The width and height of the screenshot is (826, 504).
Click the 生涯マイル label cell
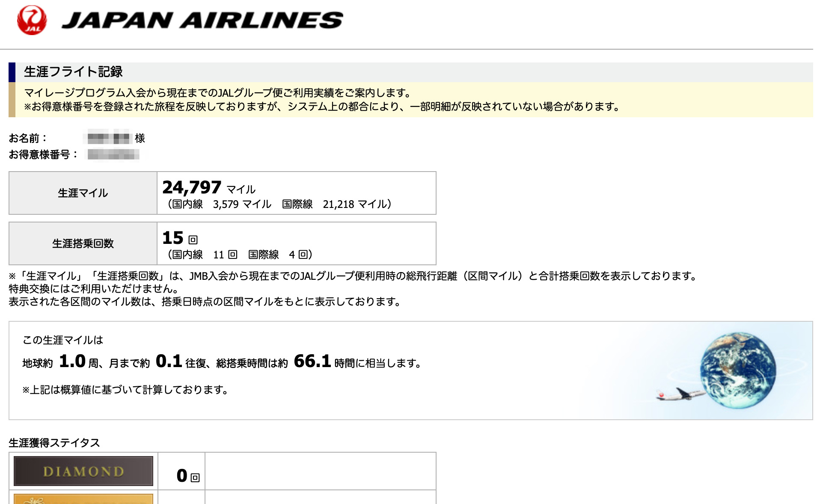[x=83, y=193]
